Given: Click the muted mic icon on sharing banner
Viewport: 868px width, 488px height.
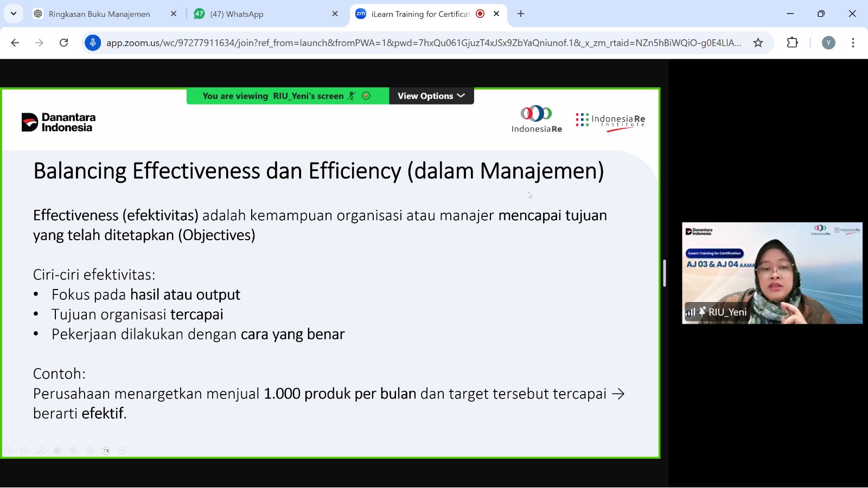Looking at the screenshot, I should 352,96.
